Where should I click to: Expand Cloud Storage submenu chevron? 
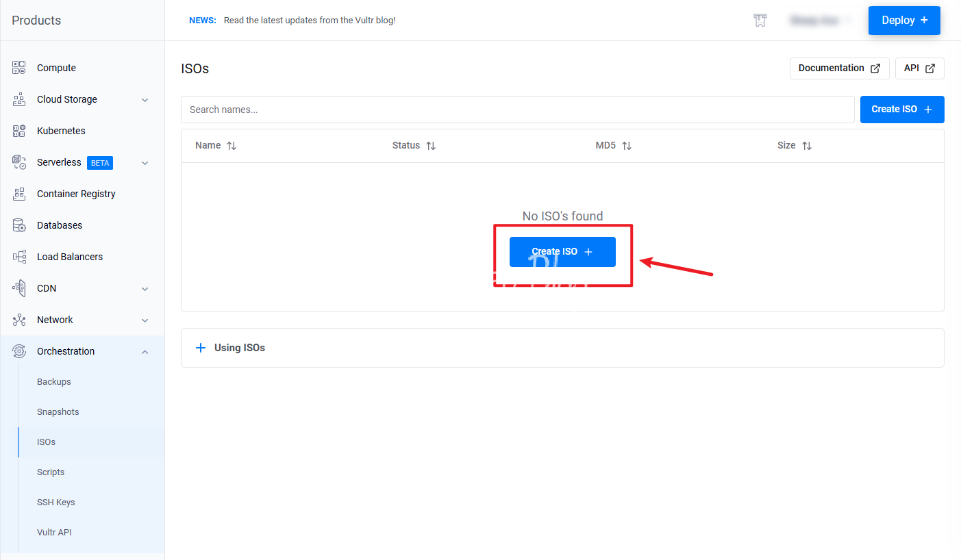[x=145, y=100]
